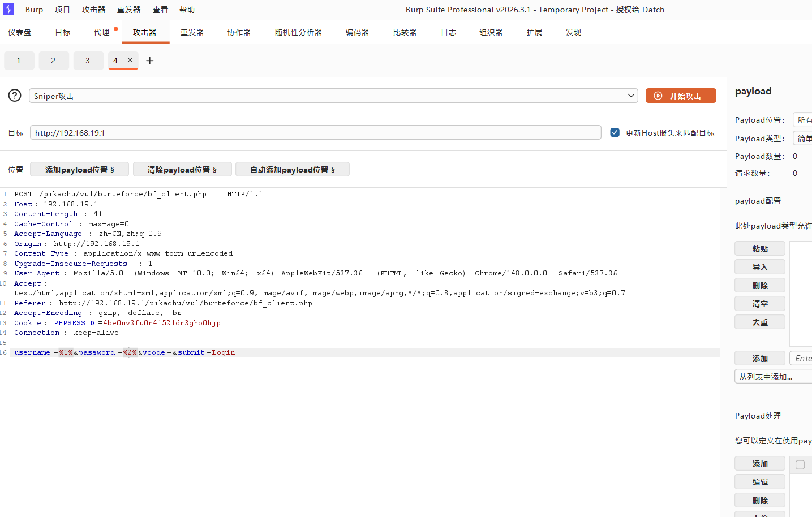The width and height of the screenshot is (812, 517).
Task: Click the 编辑 button under Payload处理
Action: 760,482
